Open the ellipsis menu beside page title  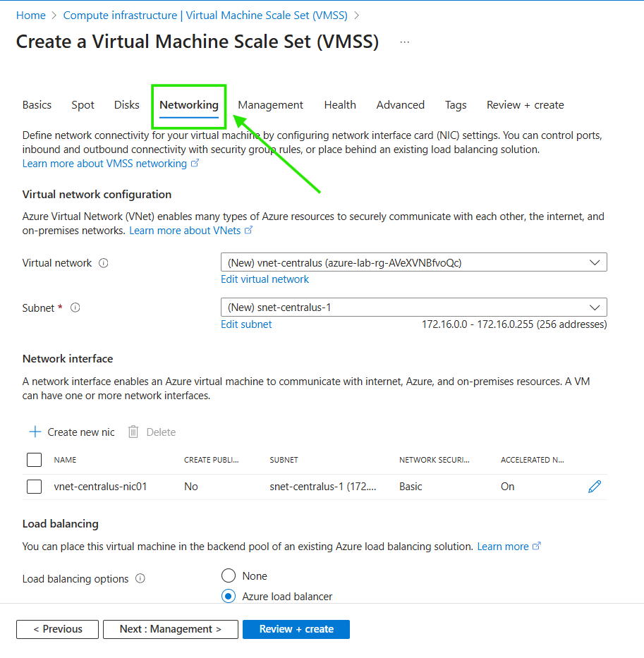coord(404,42)
